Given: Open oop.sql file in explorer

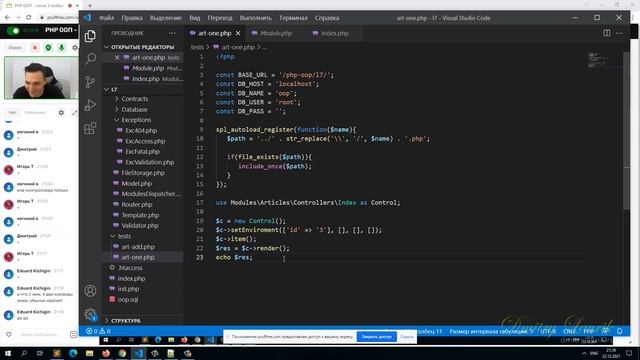Looking at the screenshot, I should (x=128, y=300).
